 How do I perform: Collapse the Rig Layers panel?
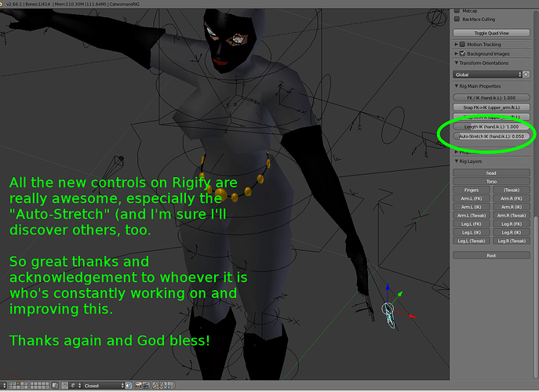[456, 162]
